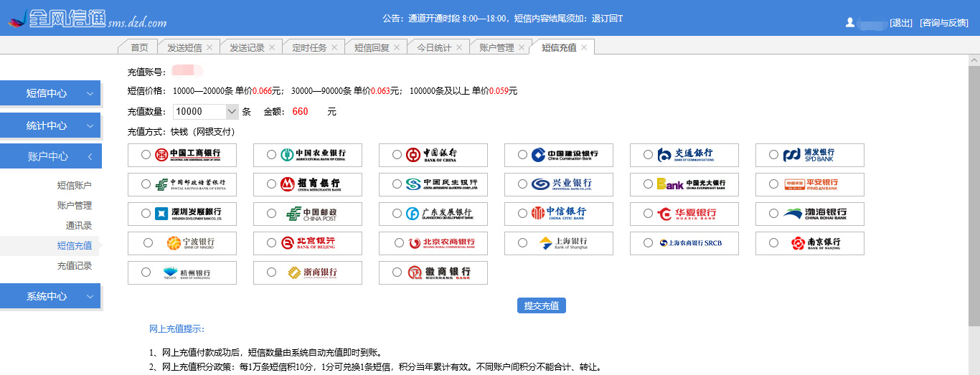980x375 pixels.
Task: Open 短信账户 in sidebar
Action: [x=75, y=185]
